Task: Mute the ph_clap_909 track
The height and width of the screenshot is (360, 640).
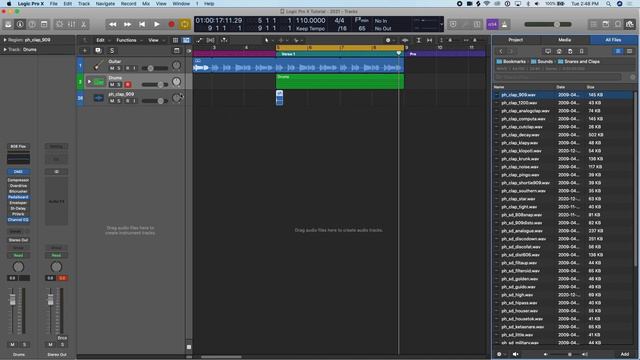Action: [112, 101]
